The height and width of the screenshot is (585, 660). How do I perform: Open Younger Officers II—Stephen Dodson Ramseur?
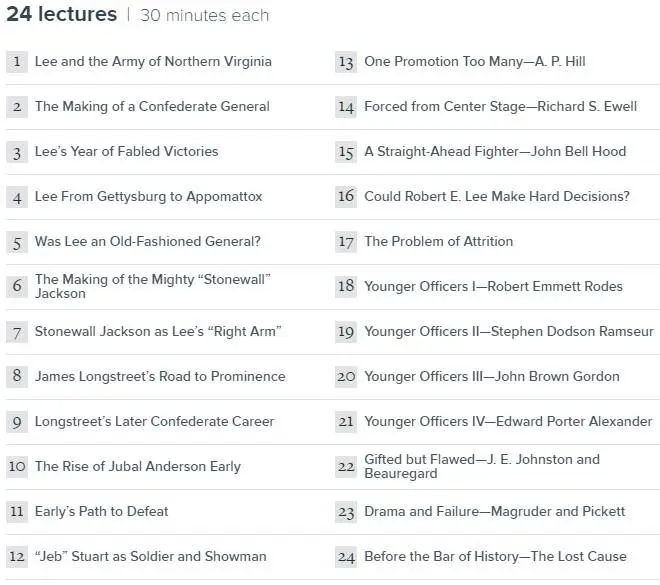click(x=509, y=331)
